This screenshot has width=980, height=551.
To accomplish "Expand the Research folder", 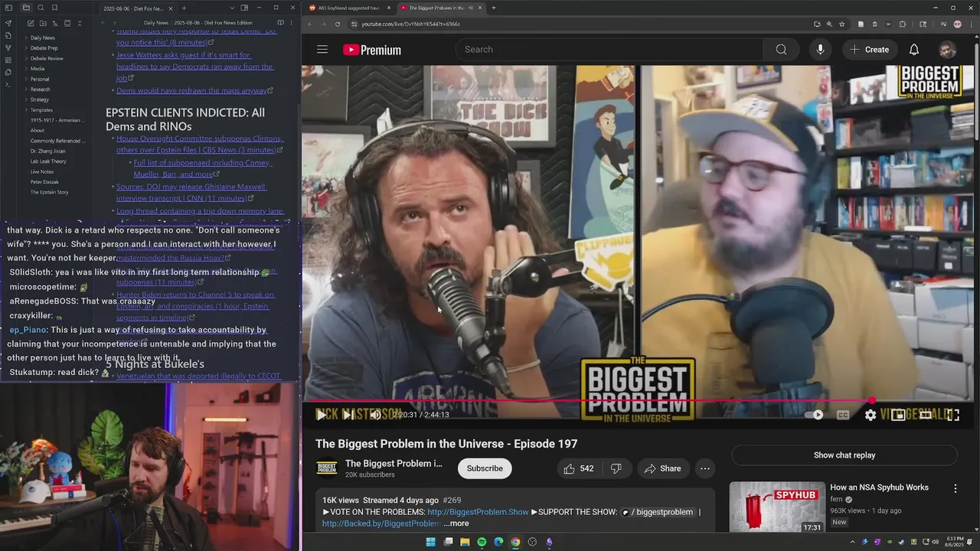I will click(41, 90).
